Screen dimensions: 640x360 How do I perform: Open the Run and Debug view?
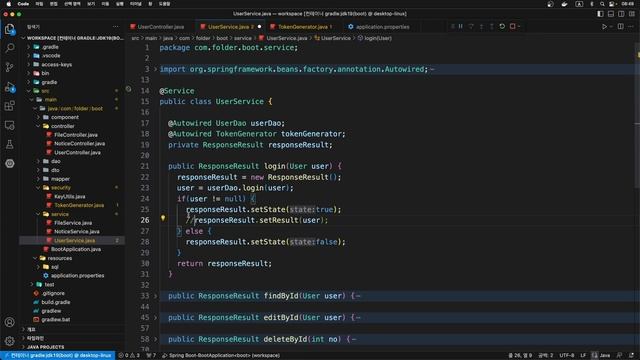9,87
